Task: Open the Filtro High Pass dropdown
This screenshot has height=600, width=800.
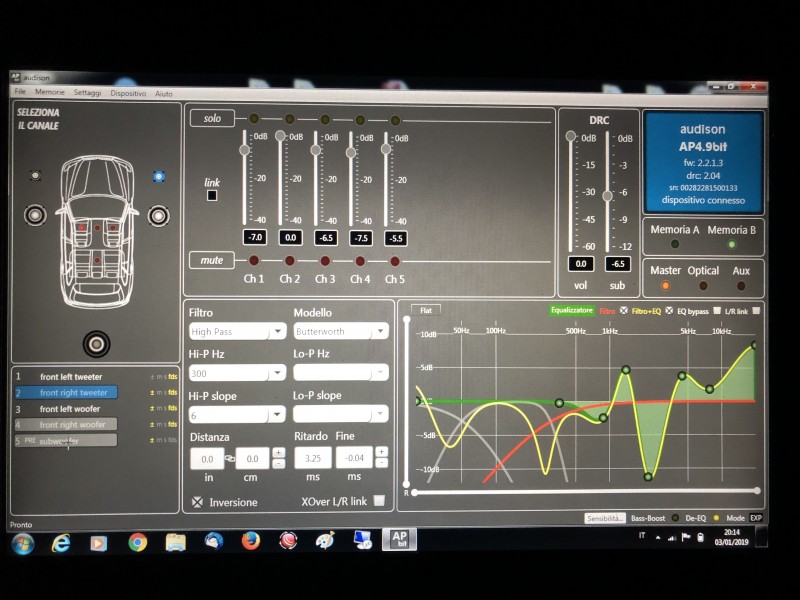Action: pyautogui.click(x=237, y=332)
